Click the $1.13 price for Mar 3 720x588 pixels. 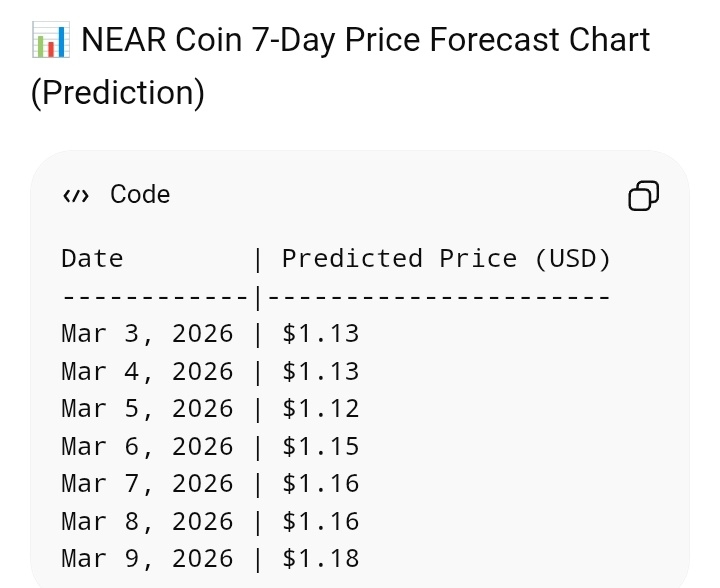(321, 334)
